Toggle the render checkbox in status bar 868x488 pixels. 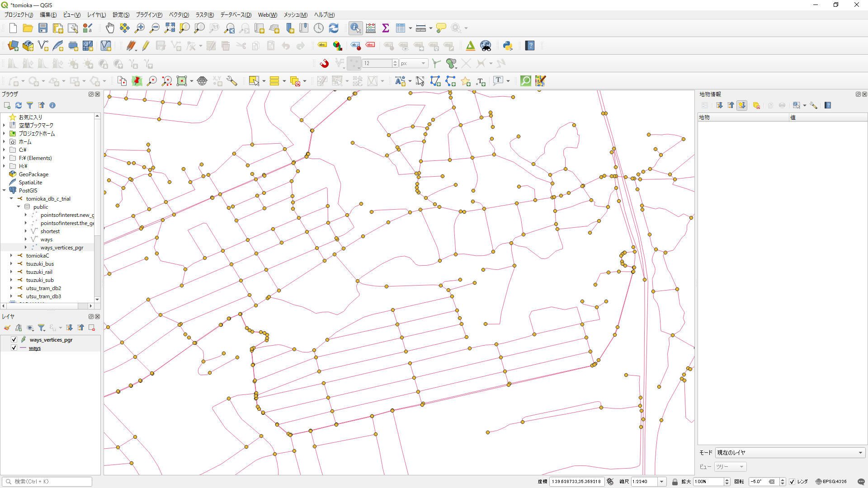tap(792, 482)
